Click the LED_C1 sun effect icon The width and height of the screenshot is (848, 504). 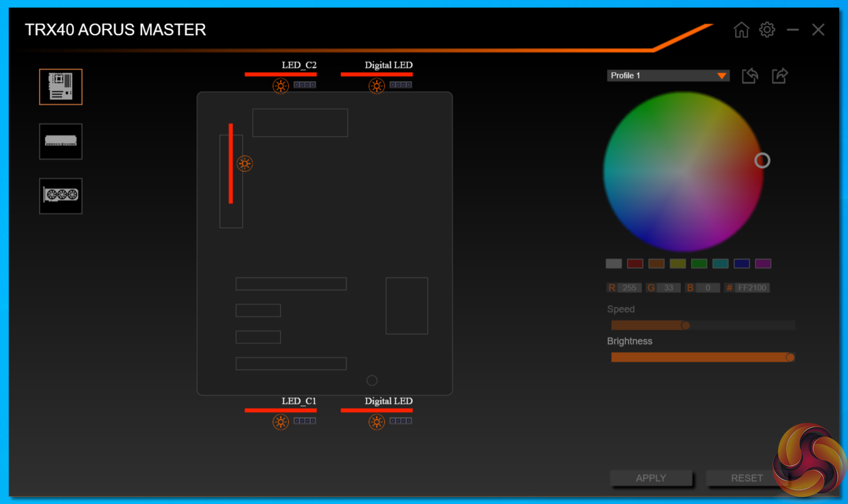click(281, 422)
